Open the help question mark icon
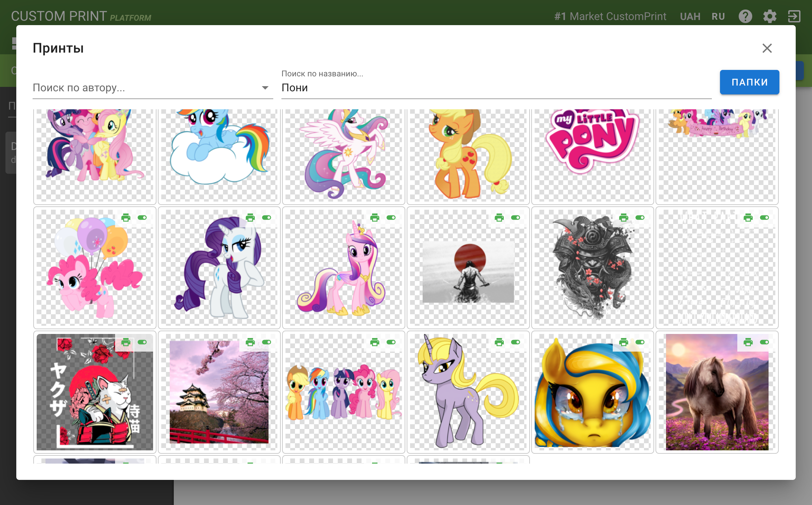This screenshot has height=505, width=812. [745, 16]
